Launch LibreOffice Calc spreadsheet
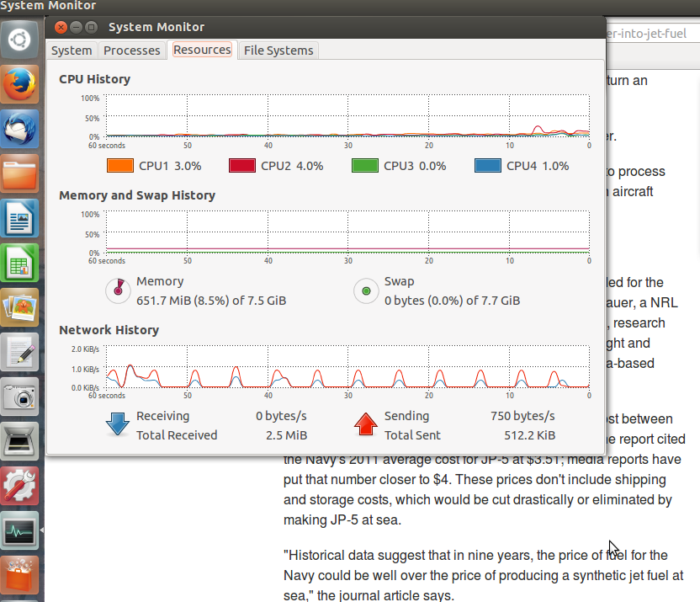This screenshot has width=700, height=602. [x=19, y=265]
